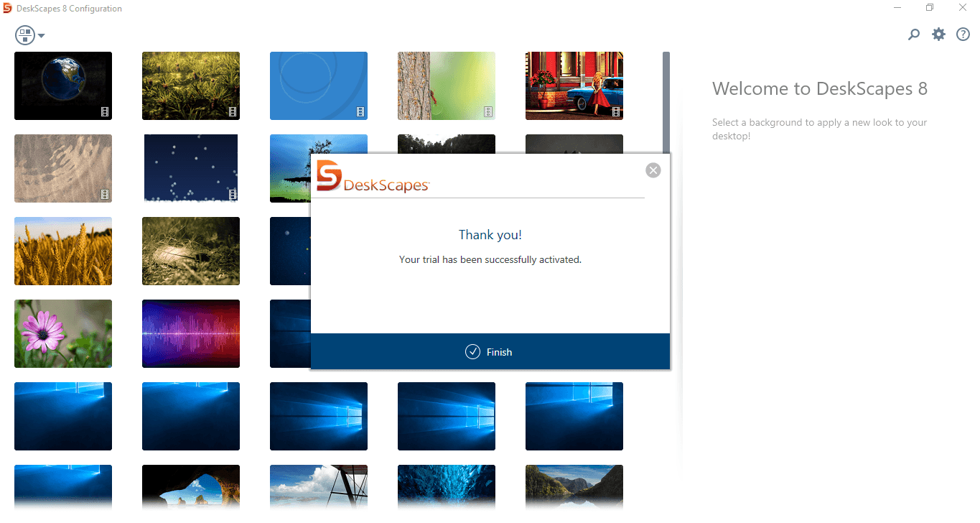Select the dry grass nest background
Image resolution: width=980 pixels, height=523 pixels.
[x=191, y=251]
